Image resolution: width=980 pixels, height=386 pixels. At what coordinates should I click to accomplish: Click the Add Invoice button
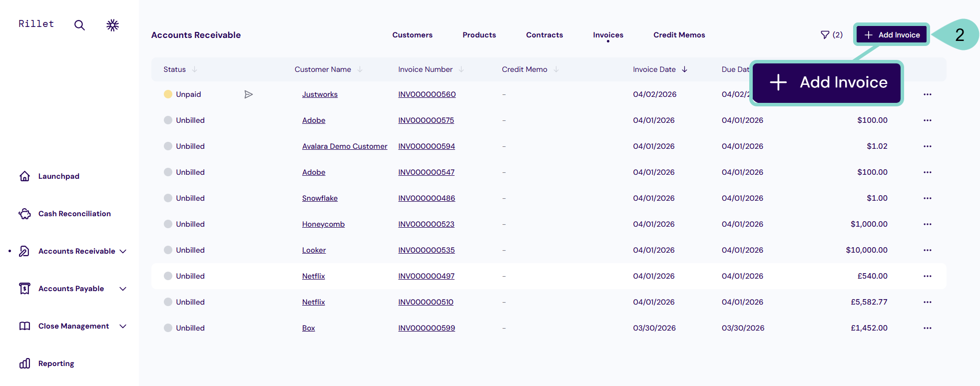[892, 34]
